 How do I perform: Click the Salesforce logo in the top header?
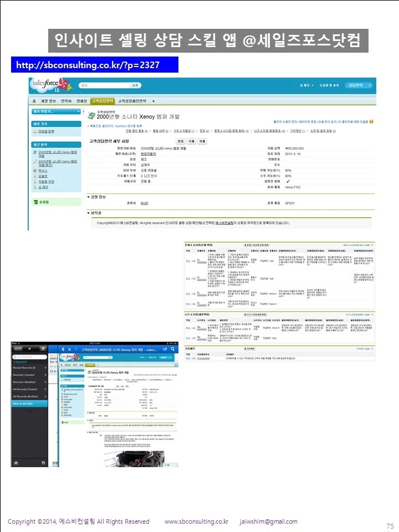[51, 85]
